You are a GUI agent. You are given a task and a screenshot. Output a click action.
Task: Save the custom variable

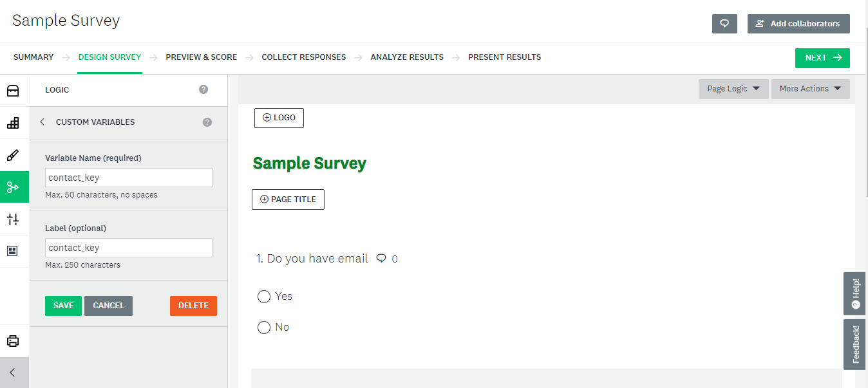tap(63, 306)
